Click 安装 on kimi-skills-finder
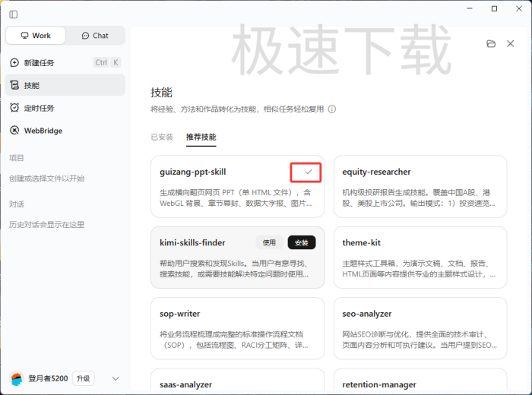The height and width of the screenshot is (395, 532). point(301,243)
